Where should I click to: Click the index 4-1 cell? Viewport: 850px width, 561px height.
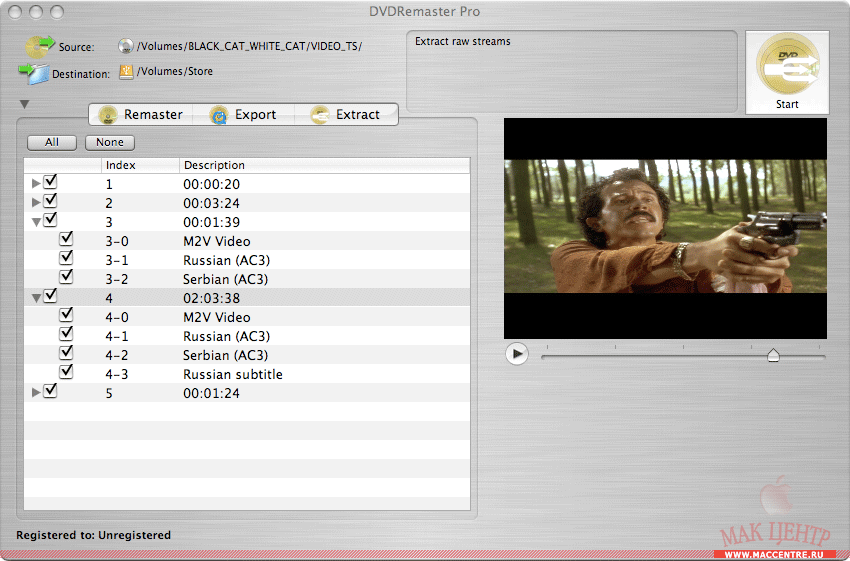[117, 336]
